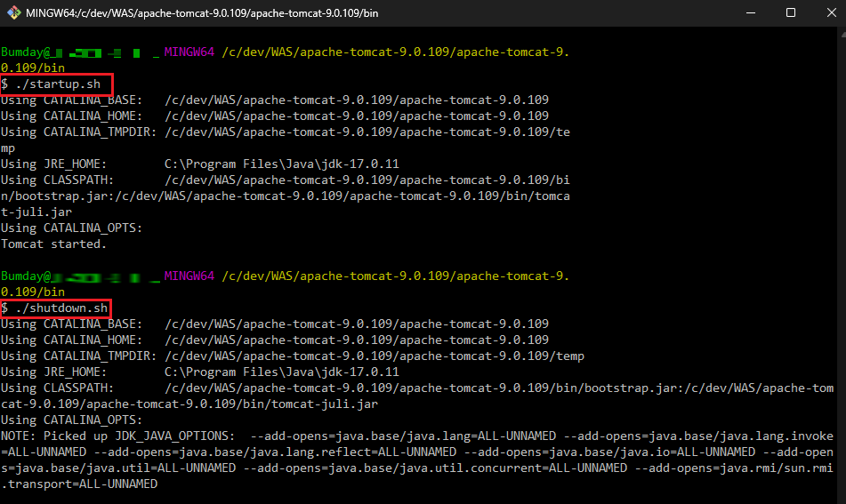The image size is (846, 504).
Task: Click the "./shutdown.sh" command text
Action: [61, 308]
